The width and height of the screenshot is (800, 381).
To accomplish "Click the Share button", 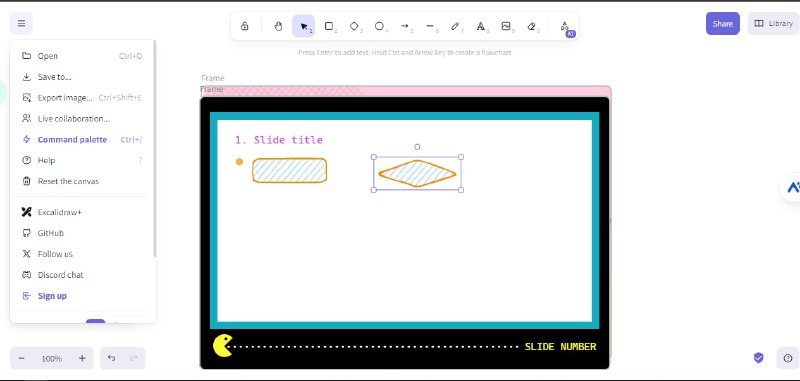I will tap(722, 23).
